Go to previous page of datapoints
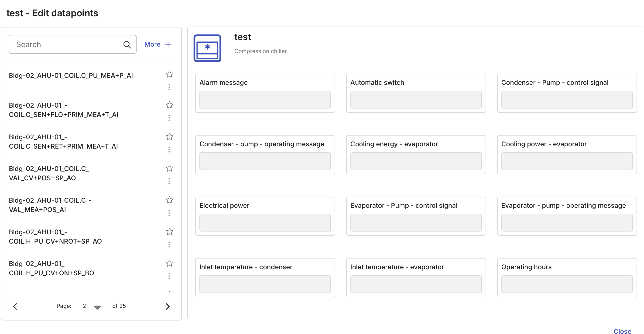This screenshot has height=334, width=644. click(15, 306)
